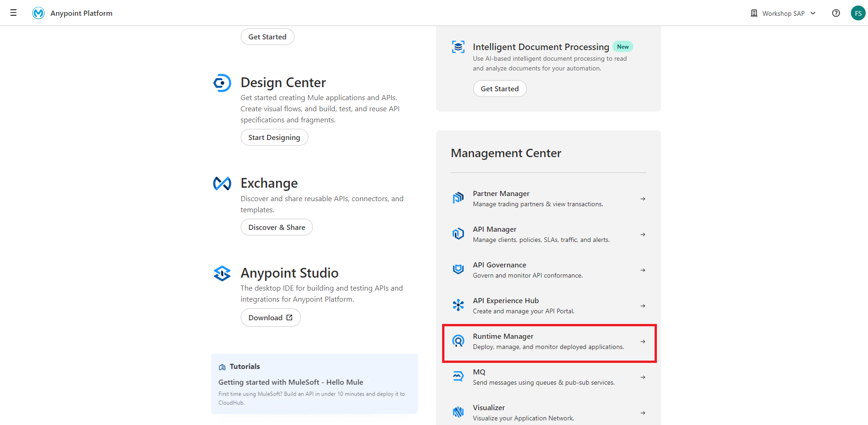Screen dimensions: 868x425
Task: Click 'Deploy, manage, and monitor deployed applications.' text
Action: [x=548, y=347]
